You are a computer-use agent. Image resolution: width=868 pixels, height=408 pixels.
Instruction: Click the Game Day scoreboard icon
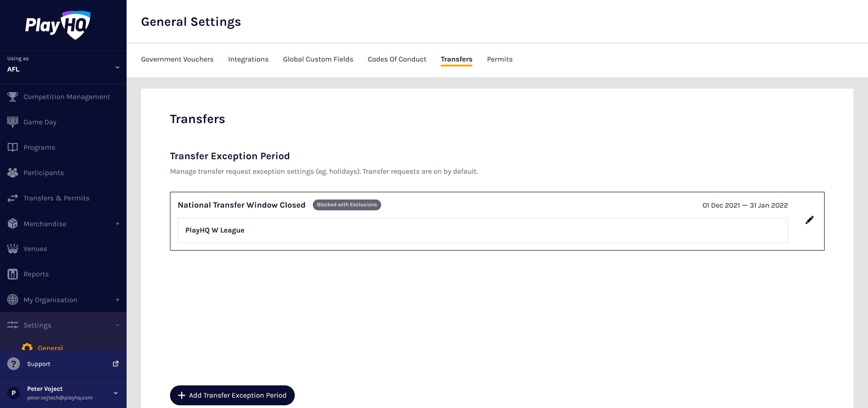point(12,122)
